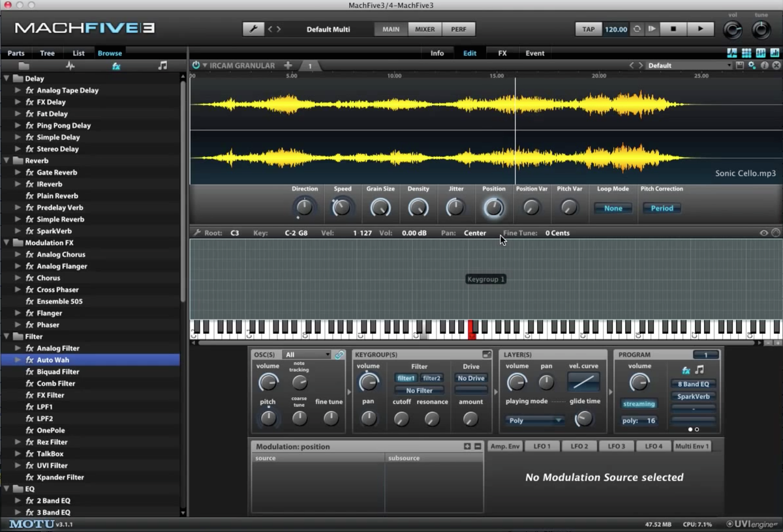Click the grid view layout icon

[746, 53]
